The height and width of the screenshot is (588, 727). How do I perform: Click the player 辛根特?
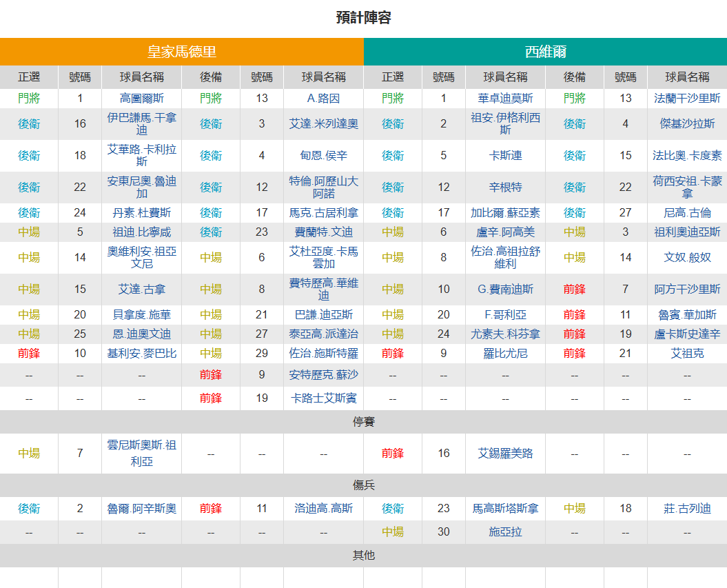pos(505,187)
